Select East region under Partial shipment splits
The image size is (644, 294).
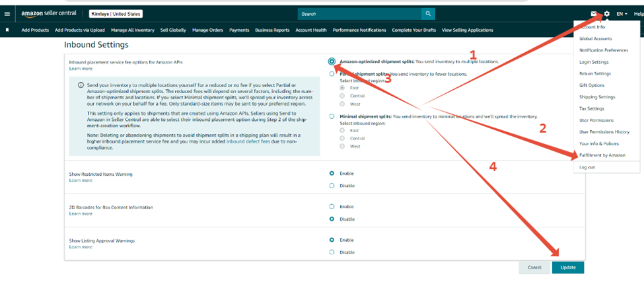pos(342,88)
